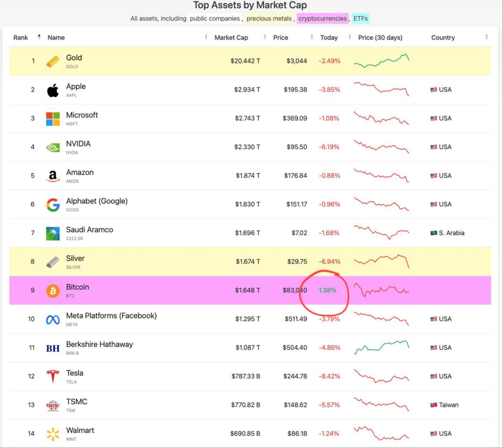Image resolution: width=503 pixels, height=448 pixels.
Task: Select the precious metals filter
Action: (269, 18)
